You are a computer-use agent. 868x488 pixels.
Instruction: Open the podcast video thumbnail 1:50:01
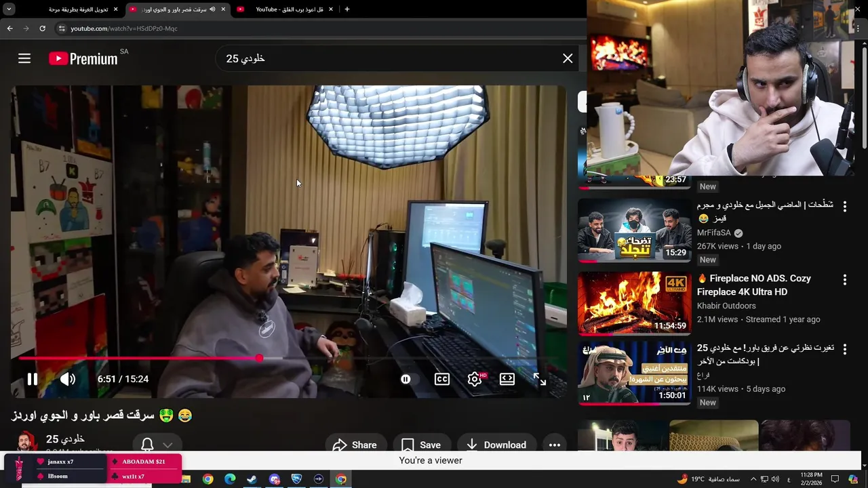click(634, 373)
